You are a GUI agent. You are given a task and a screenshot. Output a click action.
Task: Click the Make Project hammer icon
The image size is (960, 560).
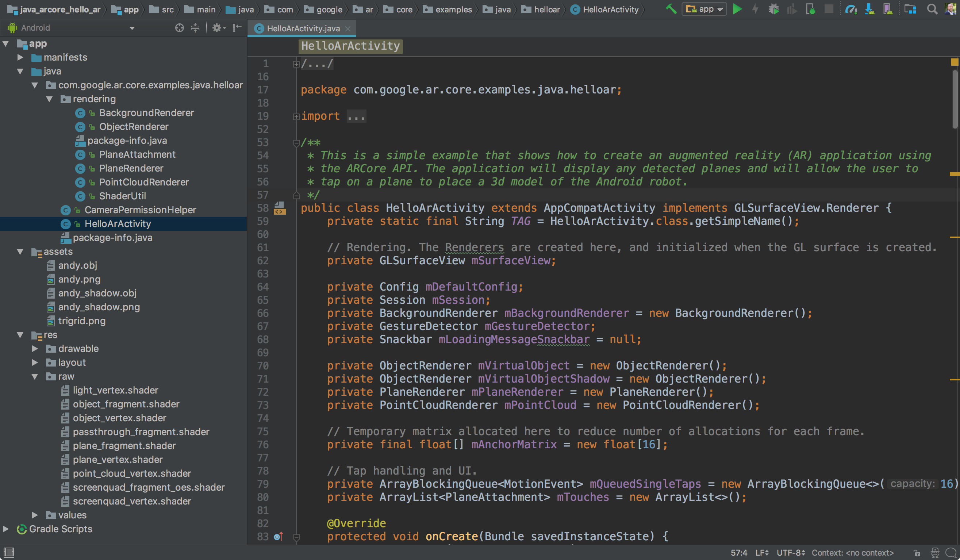coord(671,9)
